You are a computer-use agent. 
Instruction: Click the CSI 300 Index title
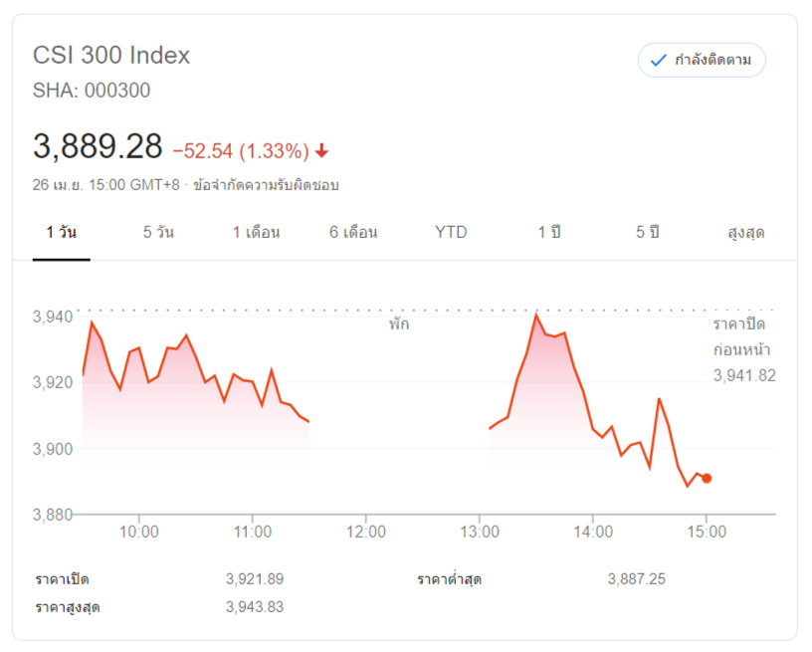pyautogui.click(x=111, y=55)
